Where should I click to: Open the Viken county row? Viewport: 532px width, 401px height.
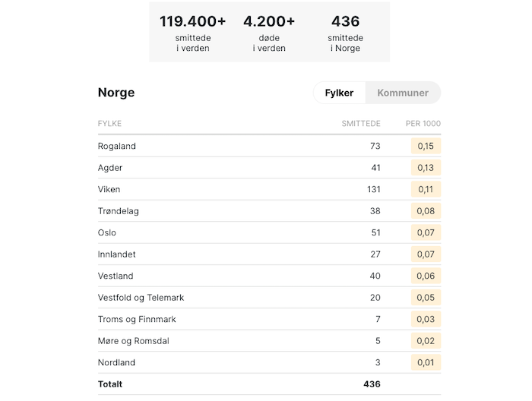pyautogui.click(x=269, y=189)
